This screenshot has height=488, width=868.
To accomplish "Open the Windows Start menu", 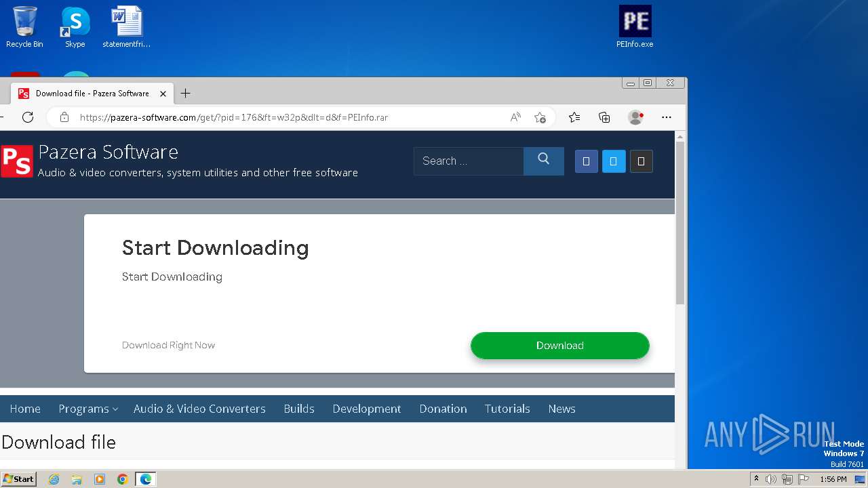I will click(x=19, y=479).
